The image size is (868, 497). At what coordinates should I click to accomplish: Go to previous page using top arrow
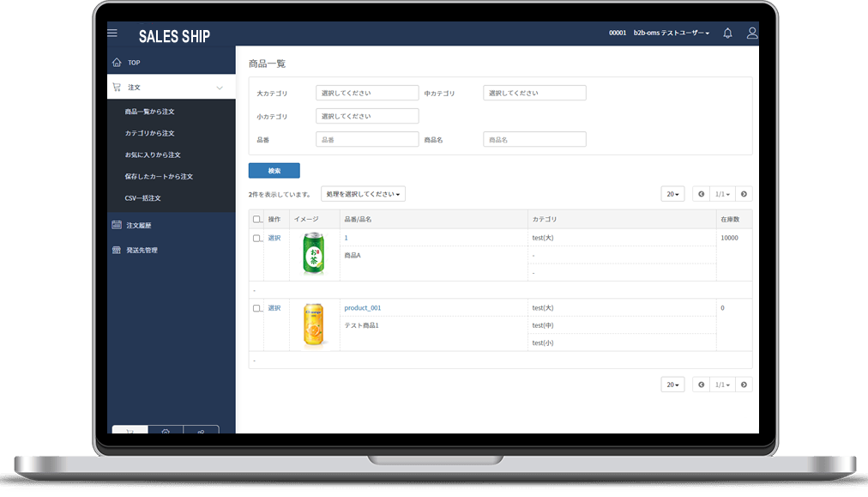701,194
